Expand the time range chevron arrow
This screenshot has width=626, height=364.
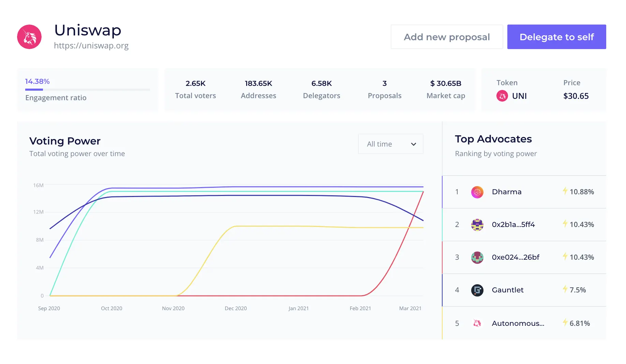click(413, 144)
